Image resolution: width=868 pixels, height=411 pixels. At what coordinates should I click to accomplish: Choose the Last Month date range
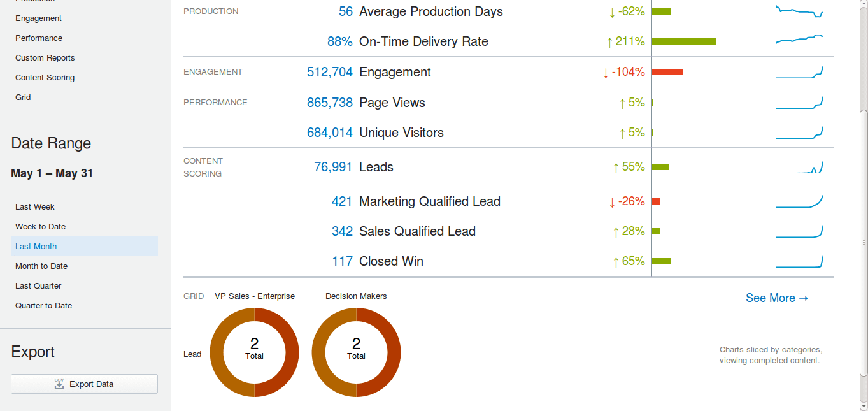[x=36, y=247]
